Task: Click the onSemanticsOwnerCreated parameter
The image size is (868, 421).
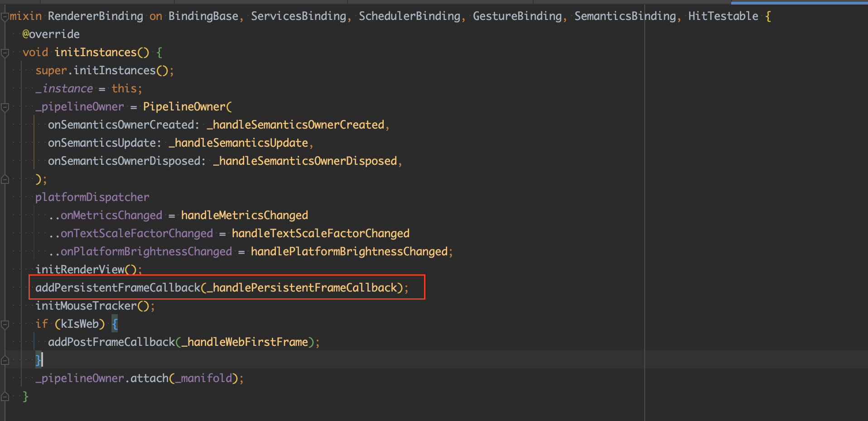Action: (x=121, y=125)
